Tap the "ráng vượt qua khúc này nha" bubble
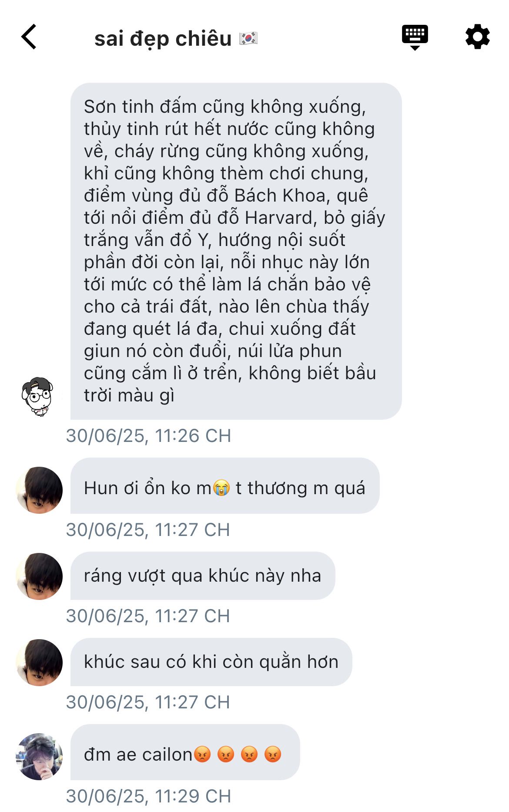 tap(203, 576)
